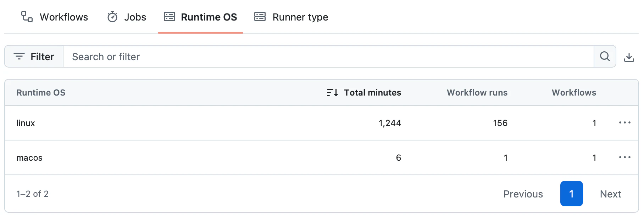644x218 pixels.
Task: Click the 6 total minutes value
Action: [399, 158]
